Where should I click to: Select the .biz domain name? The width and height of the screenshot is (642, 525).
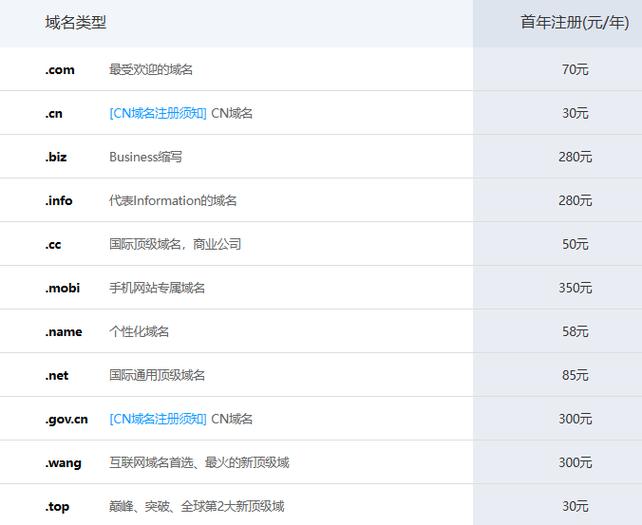click(56, 157)
